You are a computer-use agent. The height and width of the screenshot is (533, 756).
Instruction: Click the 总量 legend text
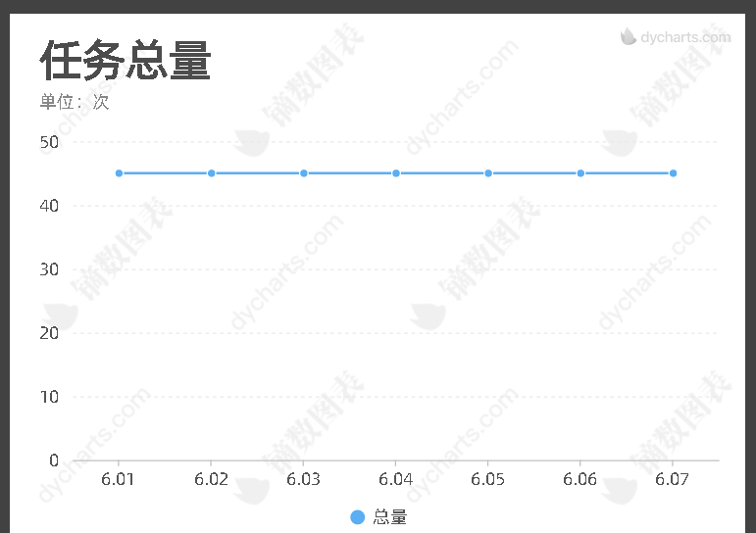click(390, 517)
